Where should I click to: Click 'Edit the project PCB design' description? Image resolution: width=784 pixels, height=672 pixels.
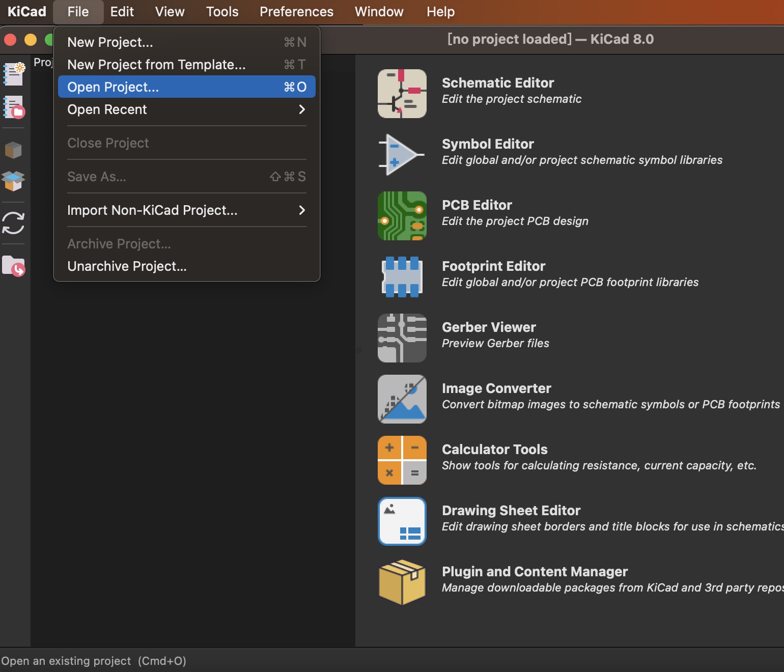(x=515, y=221)
